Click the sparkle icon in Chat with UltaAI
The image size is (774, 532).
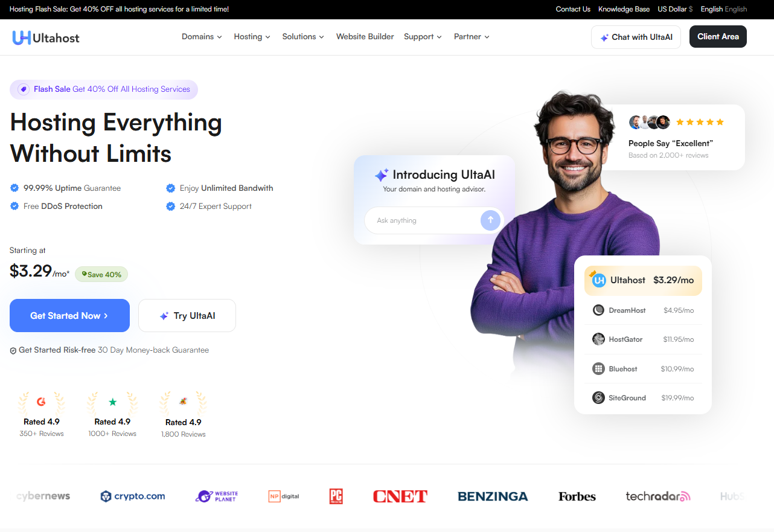tap(604, 37)
